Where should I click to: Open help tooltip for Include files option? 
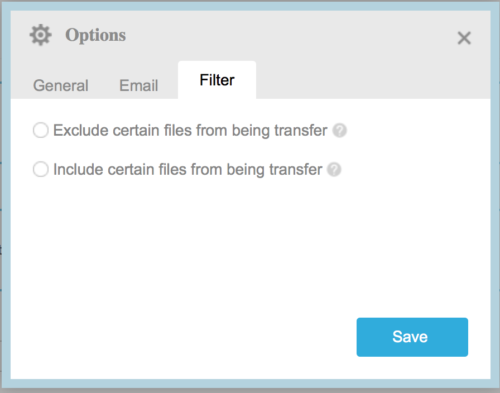point(334,169)
